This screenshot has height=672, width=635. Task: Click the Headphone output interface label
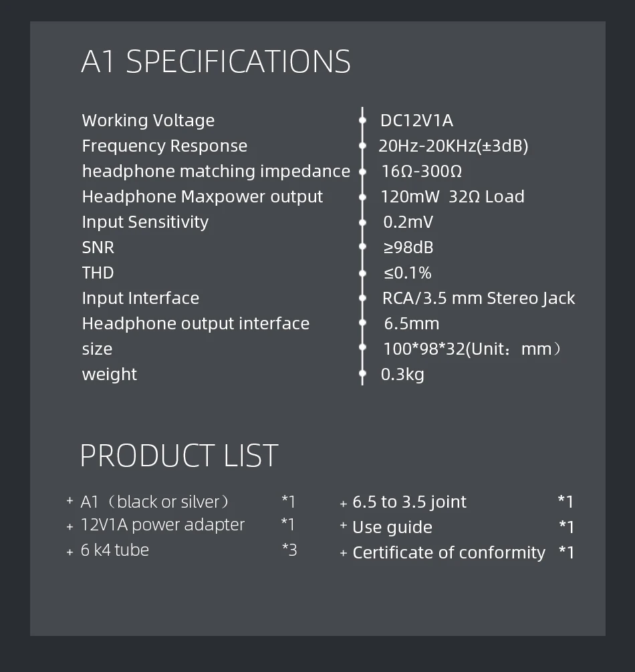(x=196, y=323)
